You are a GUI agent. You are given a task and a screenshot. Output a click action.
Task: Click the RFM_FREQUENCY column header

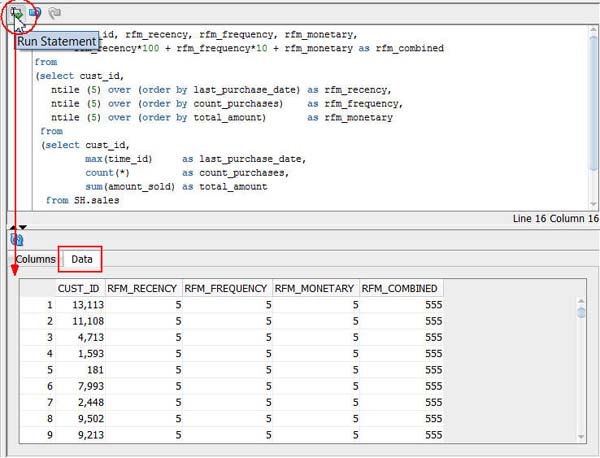[227, 289]
